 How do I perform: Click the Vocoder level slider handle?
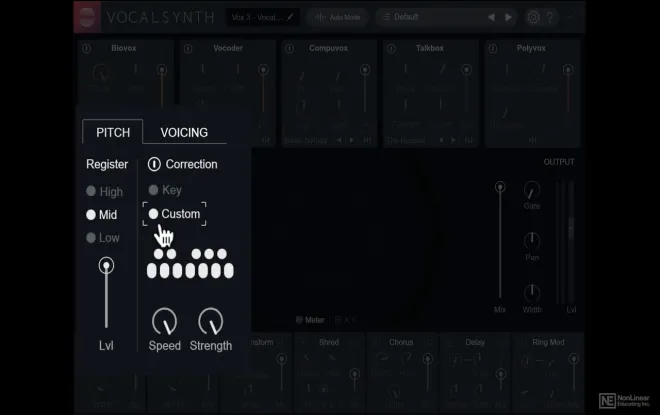click(263, 69)
